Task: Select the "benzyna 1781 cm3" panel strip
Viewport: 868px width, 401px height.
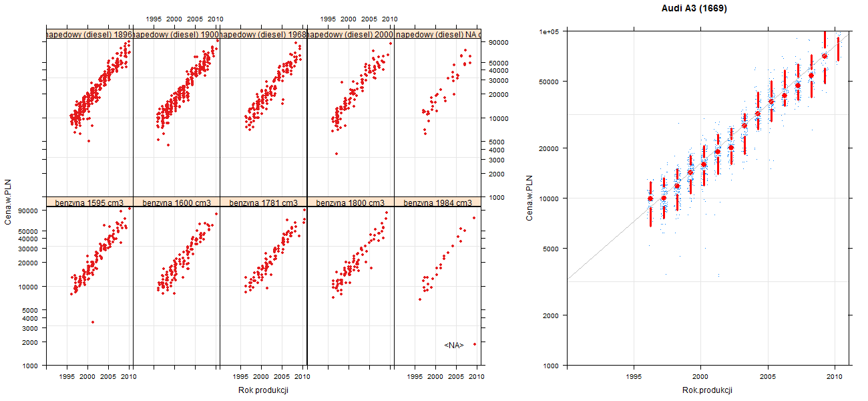Action: click(x=263, y=202)
